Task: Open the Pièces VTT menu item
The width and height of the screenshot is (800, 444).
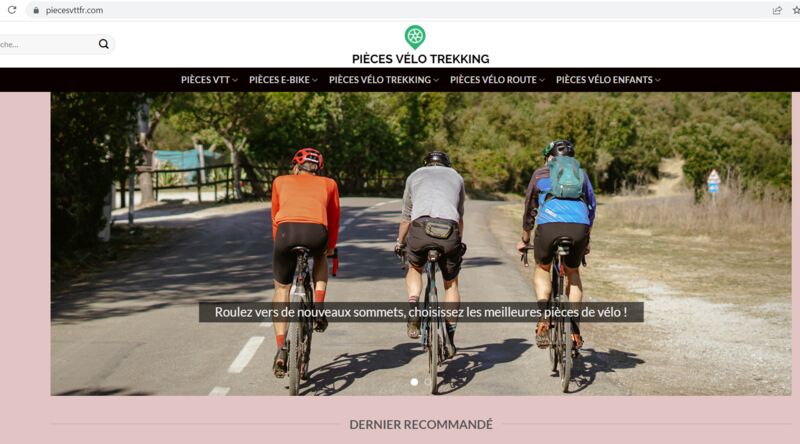Action: tap(205, 80)
